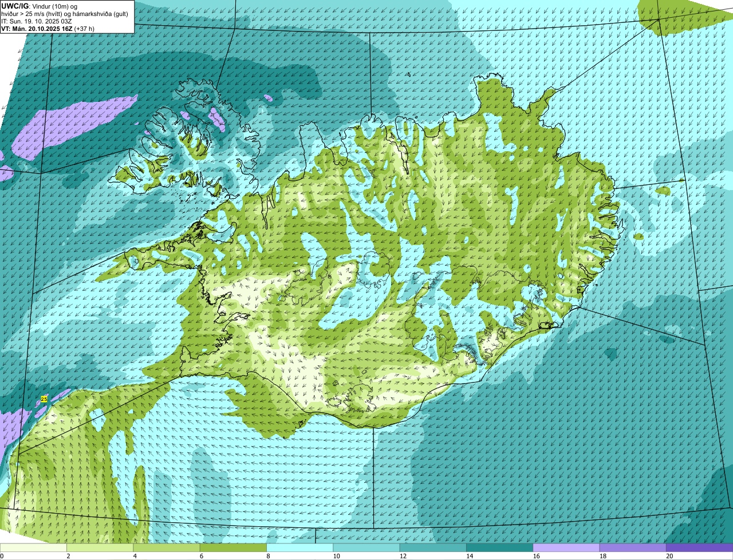Click the "UWC/IG: Vindur (10m) og" title line

[x=39, y=6]
